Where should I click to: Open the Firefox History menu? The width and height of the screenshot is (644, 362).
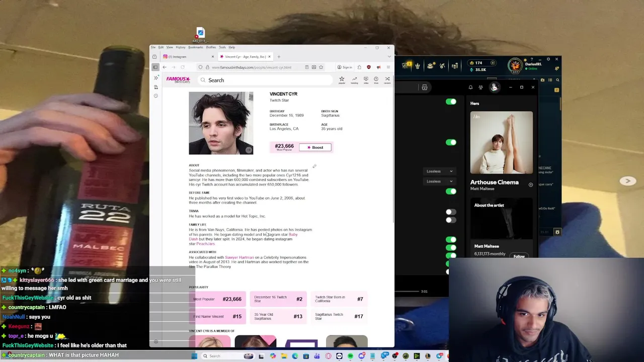[181, 47]
